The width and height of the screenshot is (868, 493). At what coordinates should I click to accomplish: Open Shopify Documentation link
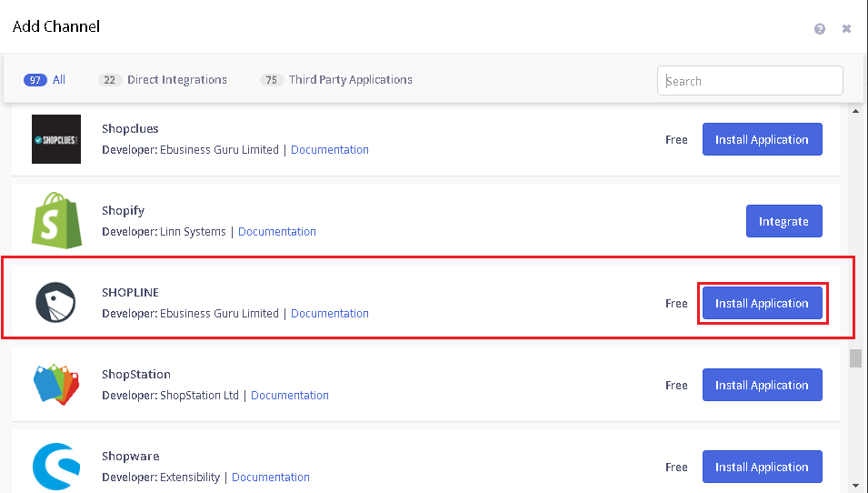point(277,232)
